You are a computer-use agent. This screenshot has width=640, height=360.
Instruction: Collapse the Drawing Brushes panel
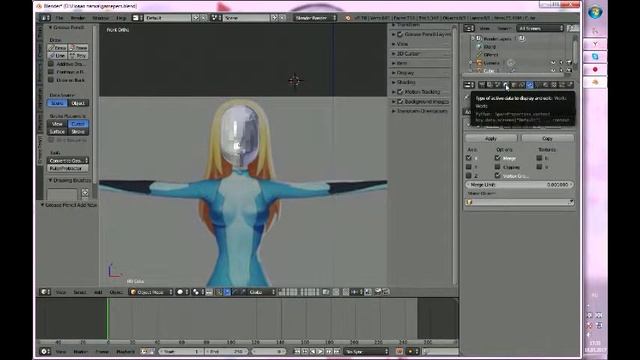click(x=50, y=180)
